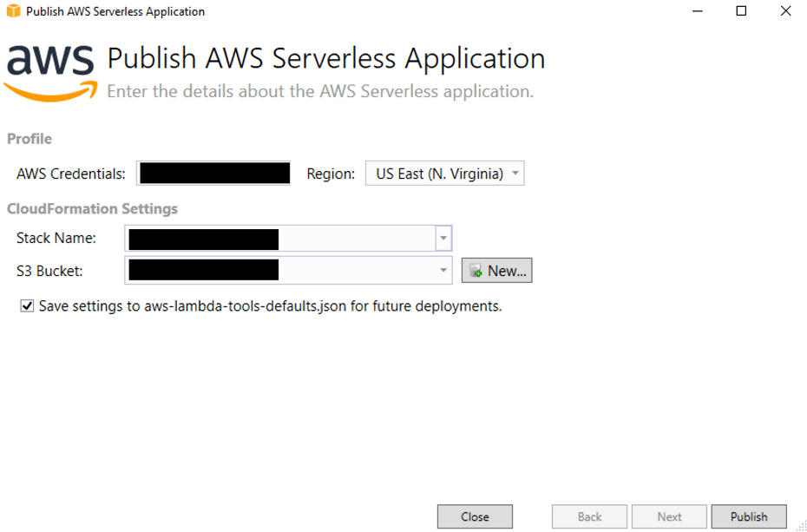Focus the Stack Name text field
The image size is (807, 532).
[280, 238]
